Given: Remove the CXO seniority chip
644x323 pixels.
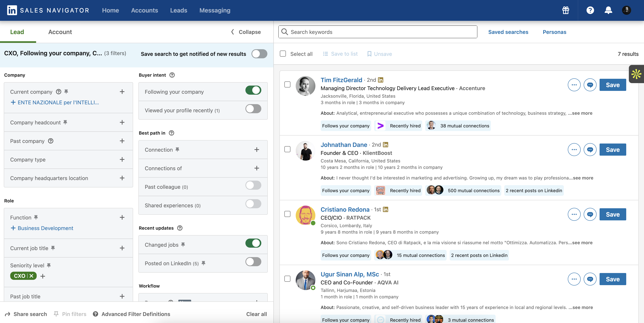Looking at the screenshot, I should pos(32,276).
